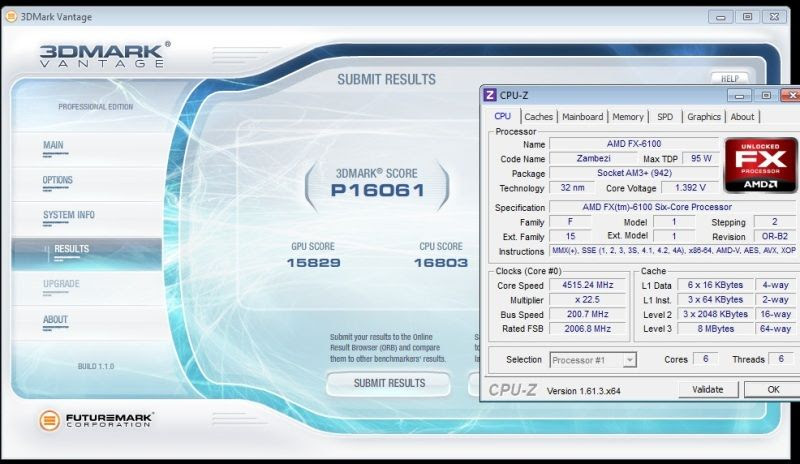The width and height of the screenshot is (800, 464).
Task: Switch to the Caches tab in CPU-Z
Action: click(538, 117)
